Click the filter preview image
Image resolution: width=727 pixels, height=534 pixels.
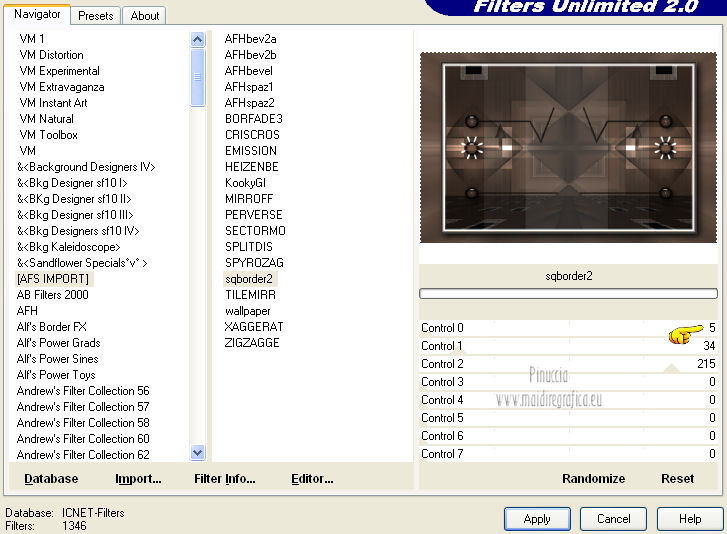click(x=568, y=147)
